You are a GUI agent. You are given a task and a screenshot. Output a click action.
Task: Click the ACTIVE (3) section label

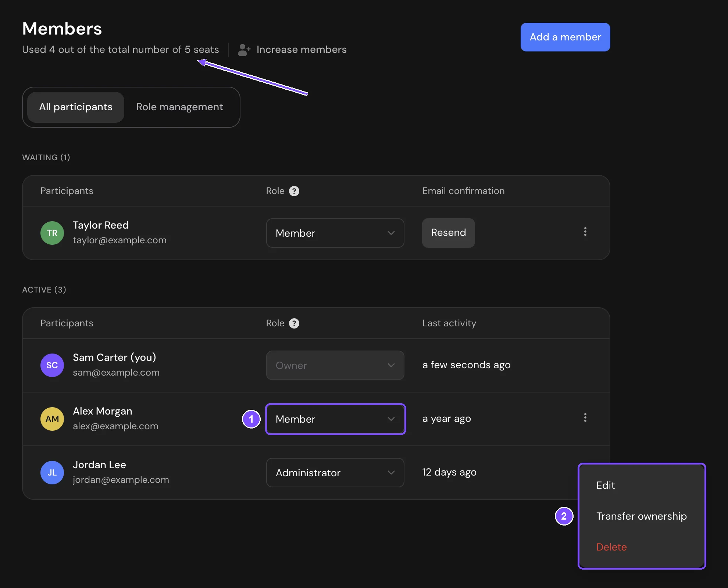coord(44,290)
